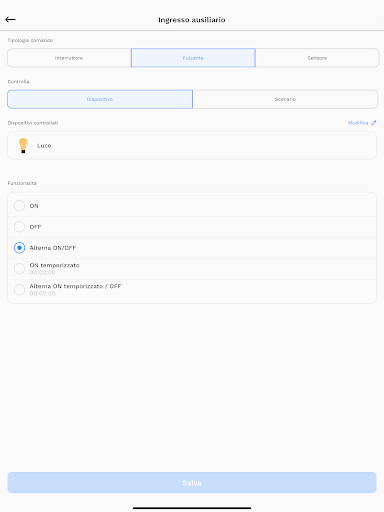
Task: Switch control to Scenario
Action: tap(285, 99)
